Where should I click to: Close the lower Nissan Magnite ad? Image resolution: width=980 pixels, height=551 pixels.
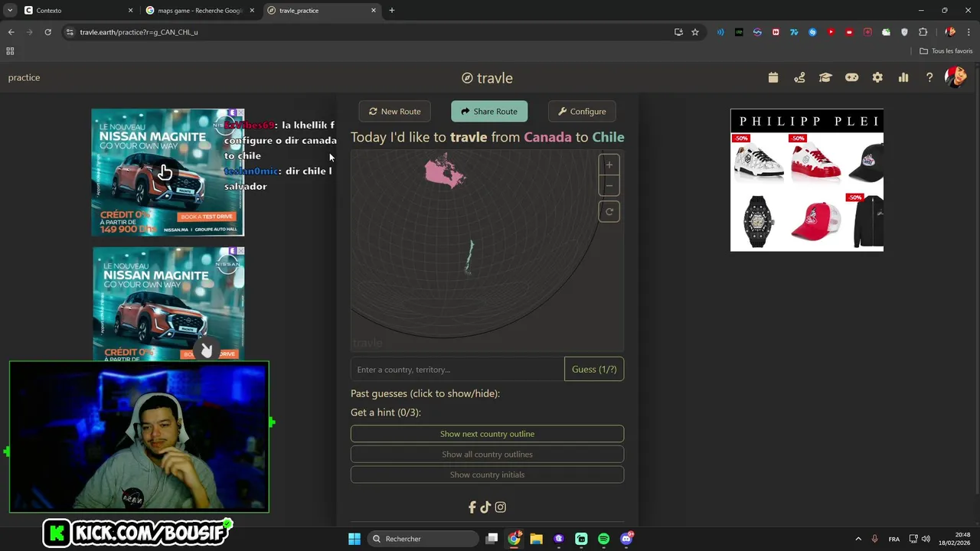(x=240, y=251)
